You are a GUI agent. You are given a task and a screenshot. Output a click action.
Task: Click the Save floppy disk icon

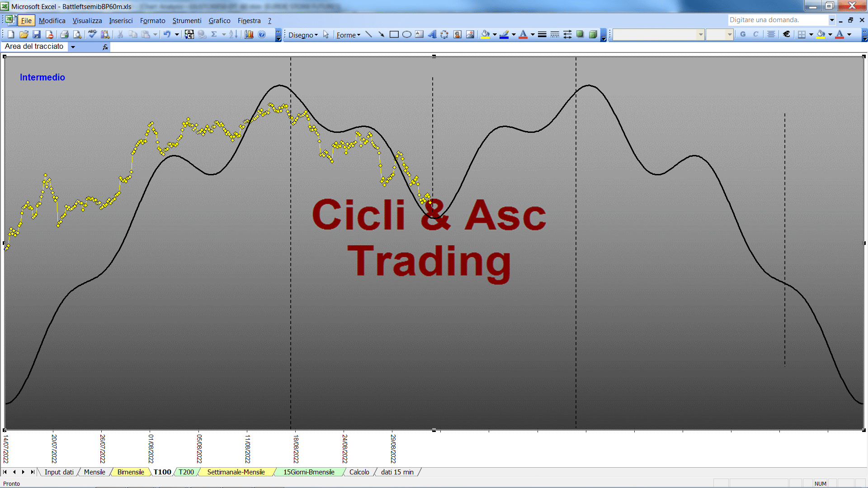[37, 34]
